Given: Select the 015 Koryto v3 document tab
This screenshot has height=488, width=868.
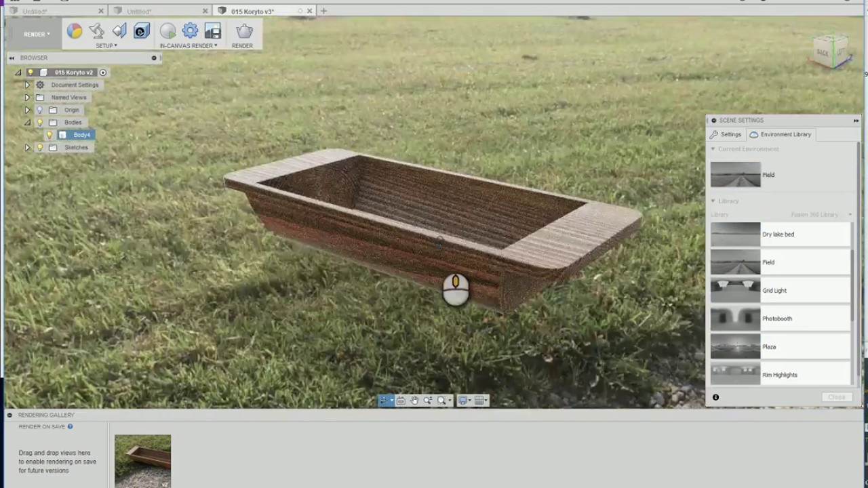Looking at the screenshot, I should tap(263, 11).
